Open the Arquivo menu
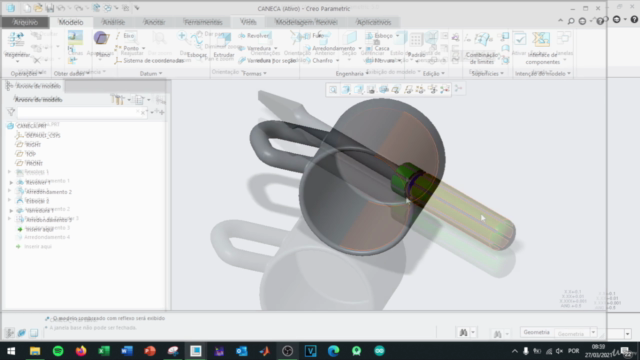Screen dimensions: 640x360 click(x=25, y=22)
